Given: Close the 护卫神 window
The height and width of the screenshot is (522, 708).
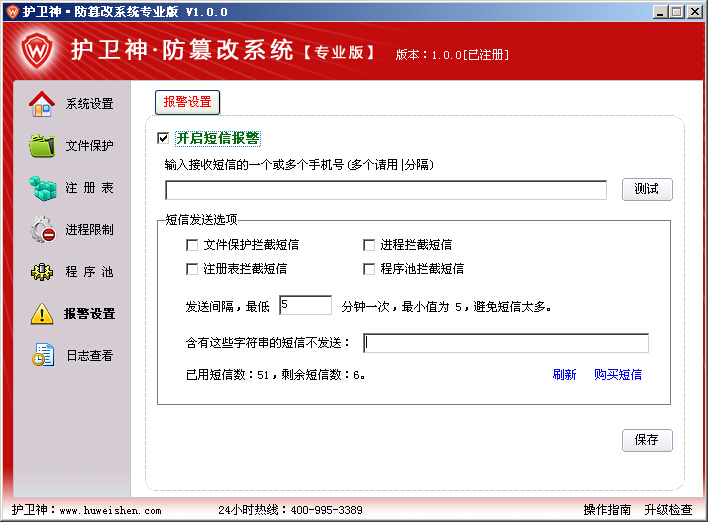Looking at the screenshot, I should [695, 12].
